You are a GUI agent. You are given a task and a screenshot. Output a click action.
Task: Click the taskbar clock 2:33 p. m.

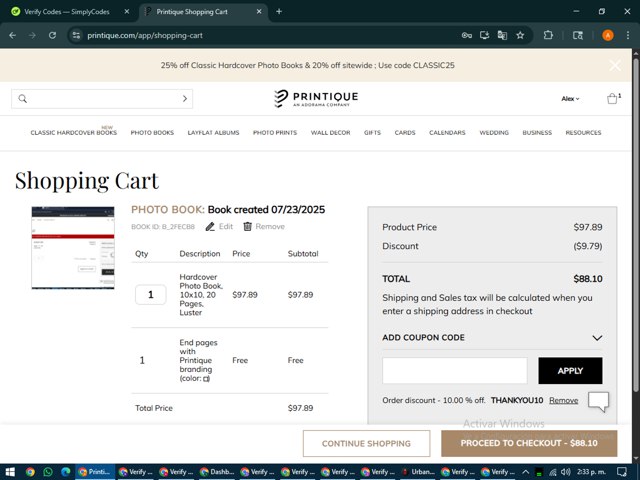(x=591, y=472)
